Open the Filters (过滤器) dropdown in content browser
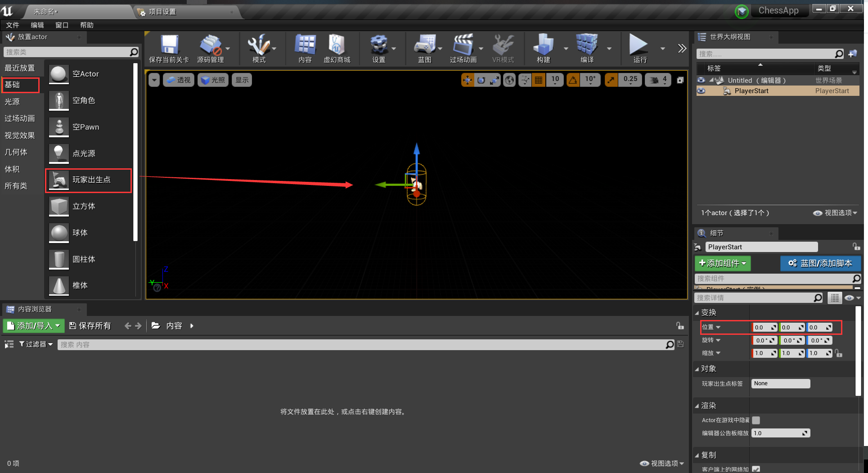 (36, 344)
